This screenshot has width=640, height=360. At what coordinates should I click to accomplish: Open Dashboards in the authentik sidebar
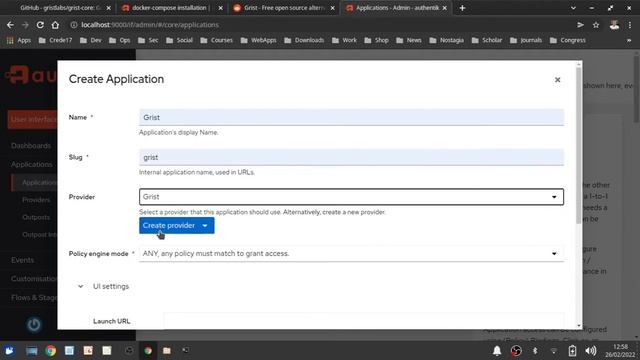point(31,146)
